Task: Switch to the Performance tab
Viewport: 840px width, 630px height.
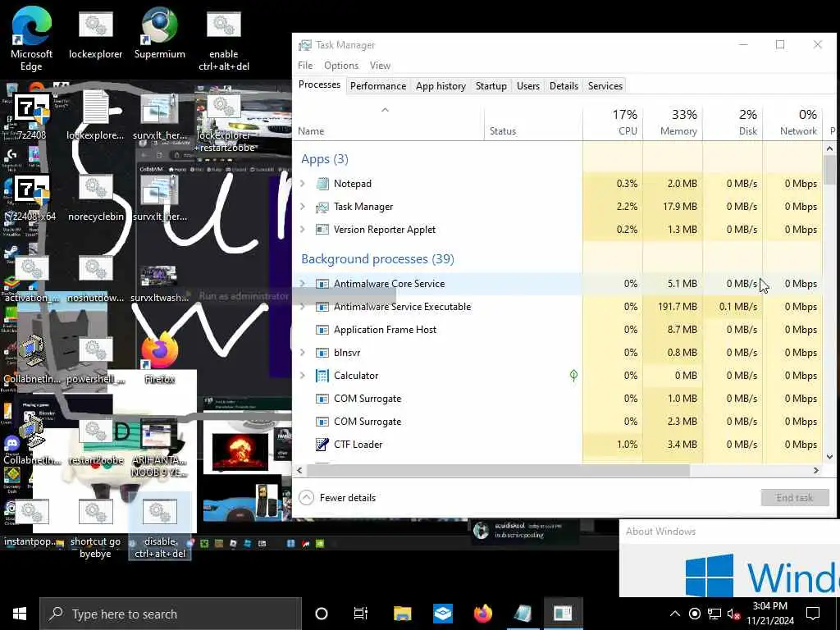Action: [378, 86]
